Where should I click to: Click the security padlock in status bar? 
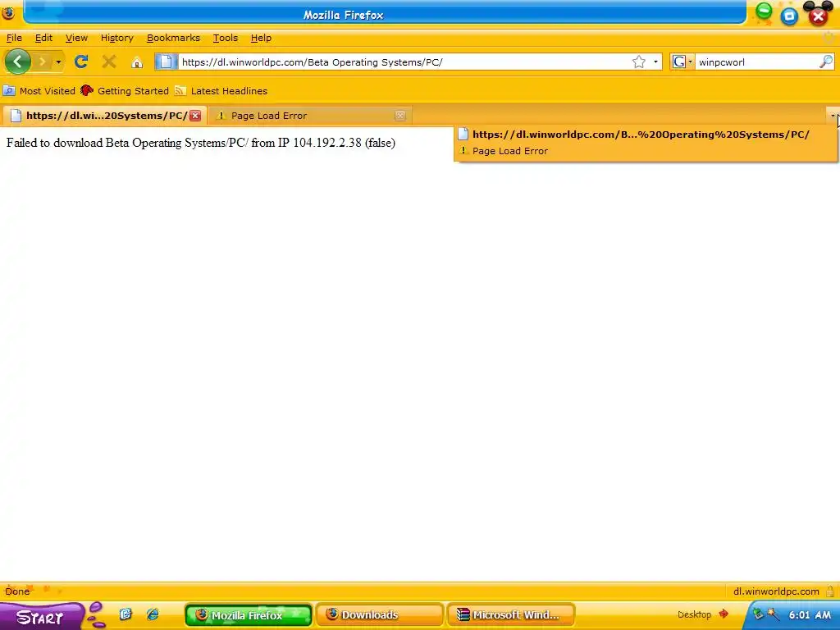point(830,591)
